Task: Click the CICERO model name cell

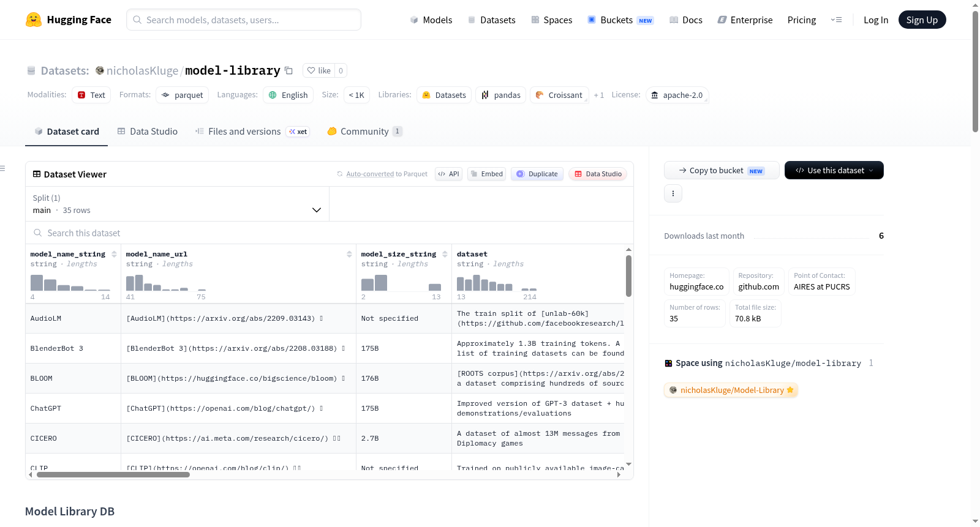Action: (73, 438)
